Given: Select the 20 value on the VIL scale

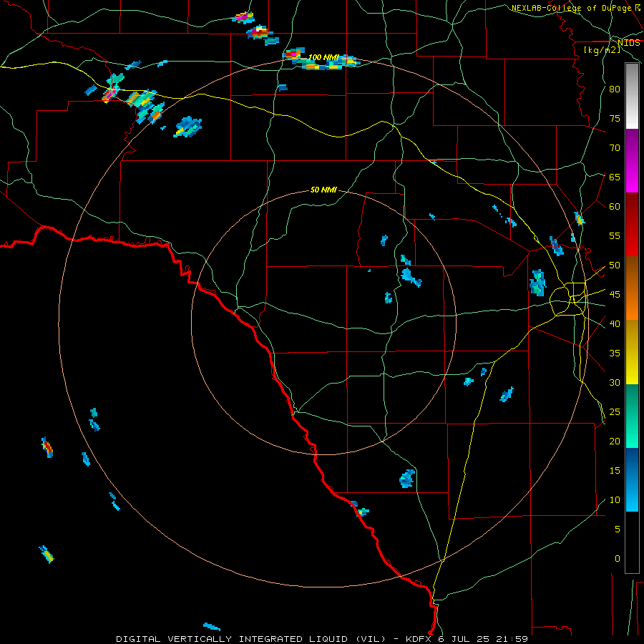Looking at the screenshot, I should (x=615, y=441).
